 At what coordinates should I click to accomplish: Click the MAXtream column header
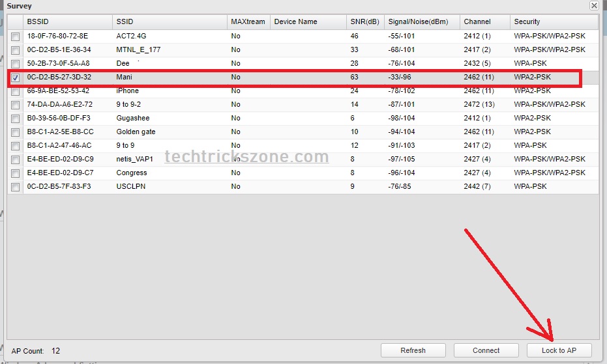[x=248, y=21]
